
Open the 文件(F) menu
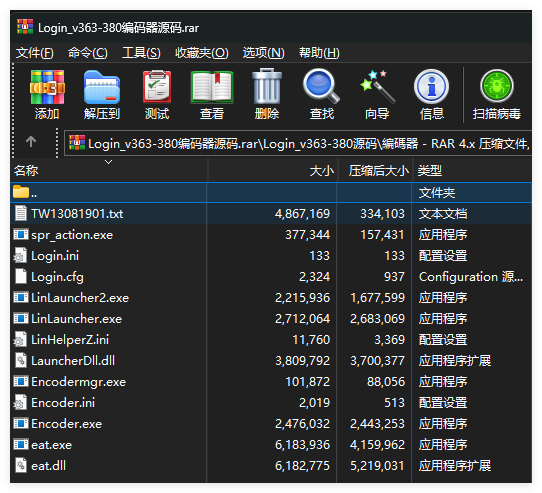35,53
